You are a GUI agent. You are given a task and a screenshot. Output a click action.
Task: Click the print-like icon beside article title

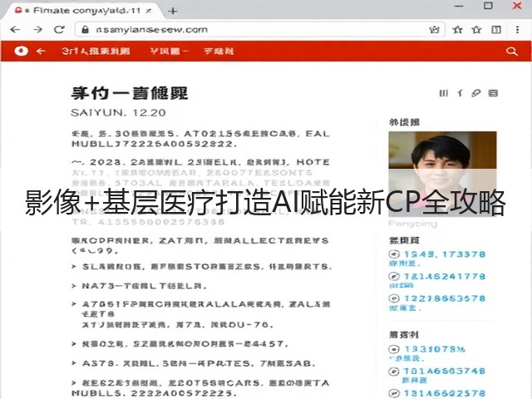(x=493, y=93)
